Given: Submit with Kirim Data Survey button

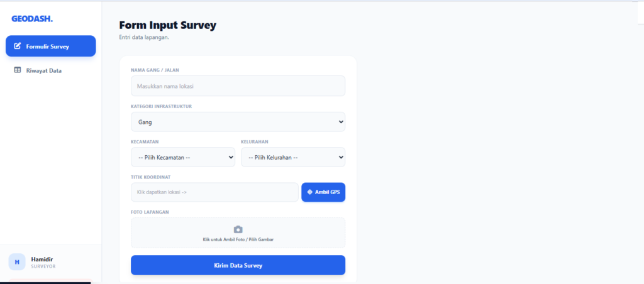Looking at the screenshot, I should pyautogui.click(x=238, y=265).
